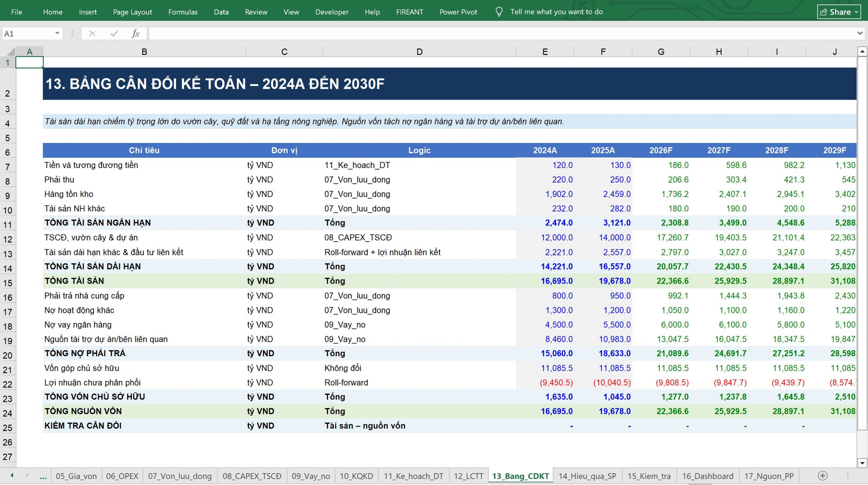Viewport: 868px width, 485px height.
Task: Click into the formula bar input
Action: point(502,34)
